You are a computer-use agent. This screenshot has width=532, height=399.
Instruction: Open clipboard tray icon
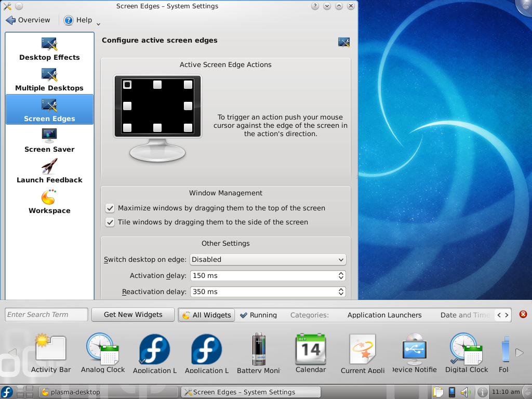[437, 392]
